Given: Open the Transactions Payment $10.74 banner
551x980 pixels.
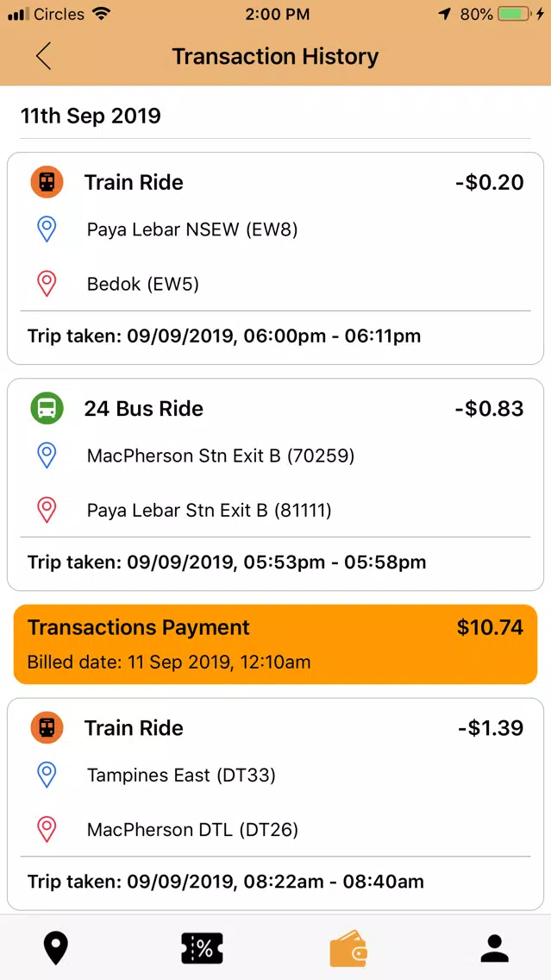Looking at the screenshot, I should point(276,644).
